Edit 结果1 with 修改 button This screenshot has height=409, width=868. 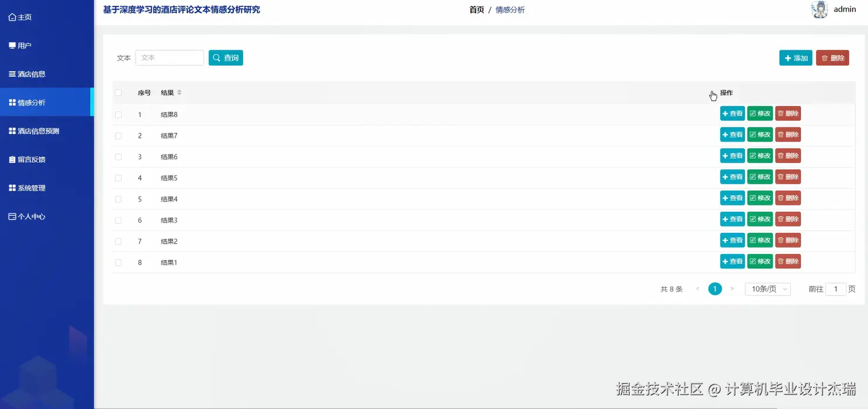760,261
